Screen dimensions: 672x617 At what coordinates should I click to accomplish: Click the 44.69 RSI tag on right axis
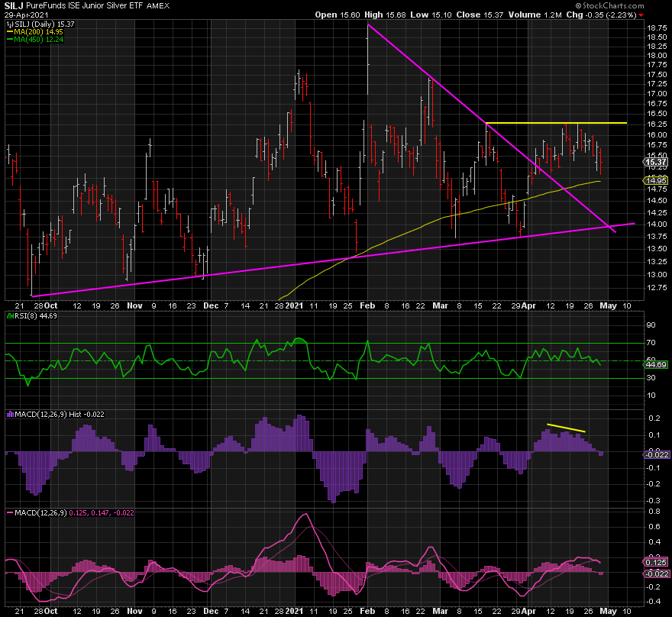point(656,365)
